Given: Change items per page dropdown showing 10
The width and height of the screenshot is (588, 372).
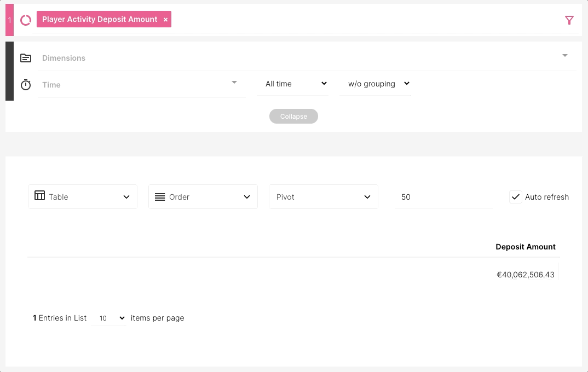Looking at the screenshot, I should (x=109, y=318).
